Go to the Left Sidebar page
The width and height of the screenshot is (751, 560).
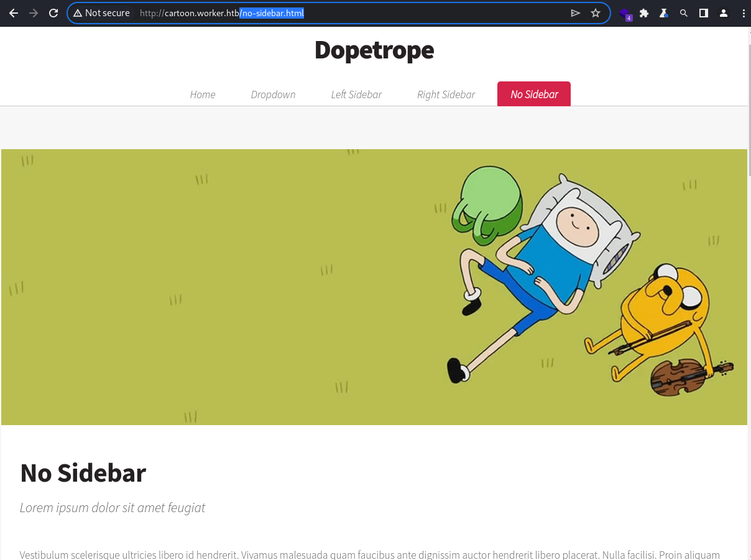(x=356, y=94)
